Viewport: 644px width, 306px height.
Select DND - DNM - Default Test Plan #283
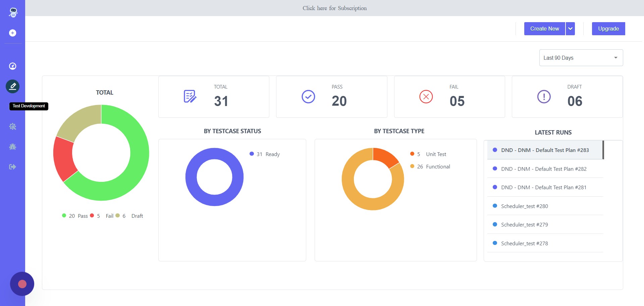click(x=545, y=150)
